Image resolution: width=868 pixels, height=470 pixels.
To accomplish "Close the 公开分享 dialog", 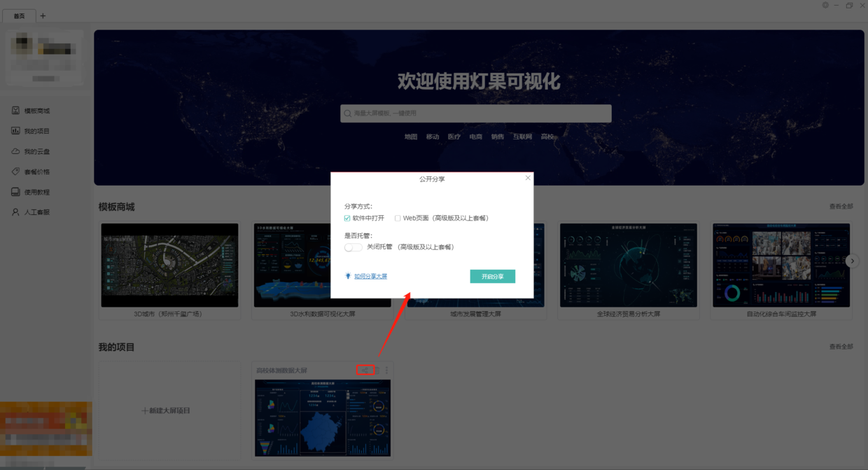I will 528,178.
